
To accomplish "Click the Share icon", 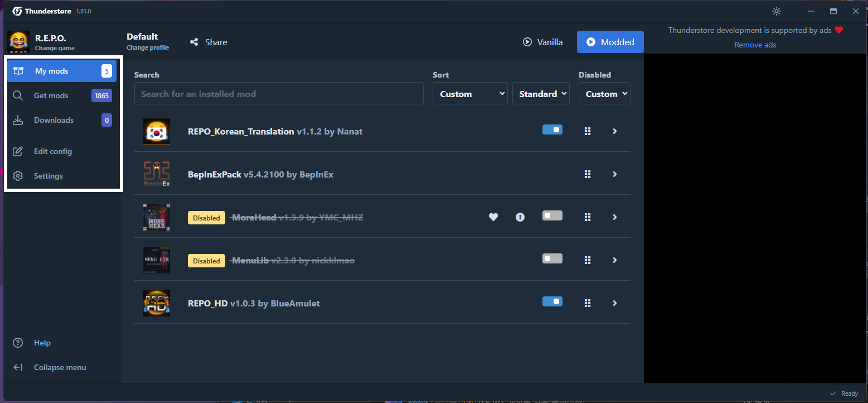I will tap(194, 42).
